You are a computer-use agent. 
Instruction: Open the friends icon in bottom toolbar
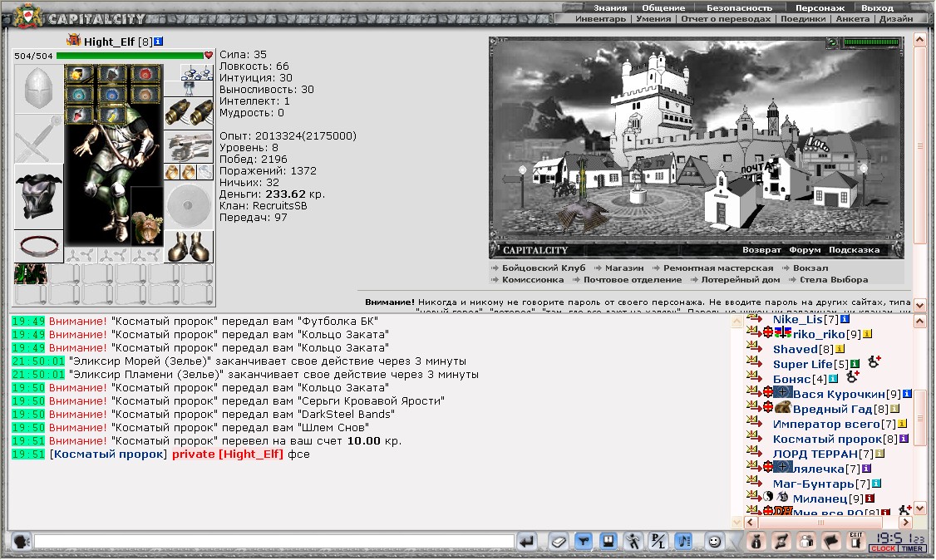[x=805, y=542]
